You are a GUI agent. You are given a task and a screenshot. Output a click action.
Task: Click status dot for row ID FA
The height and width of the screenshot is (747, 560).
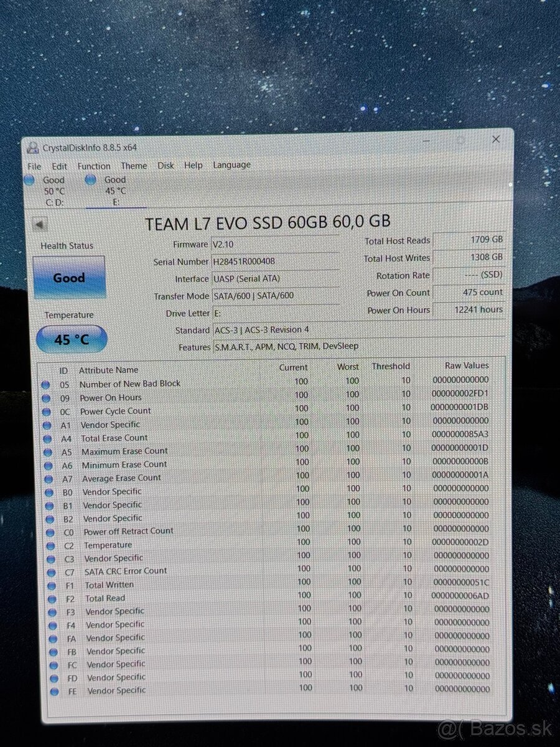[54, 638]
